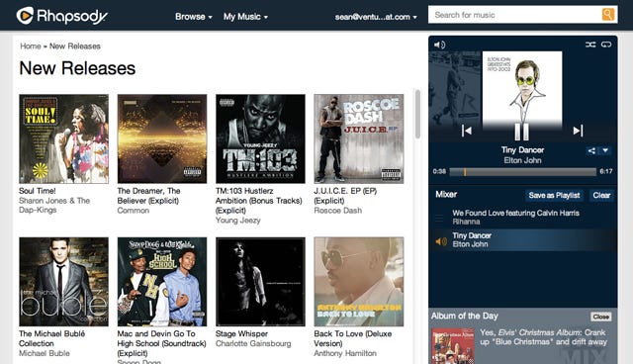Open the Browse menu
Screen dimensions: 633x364
[x=194, y=17]
